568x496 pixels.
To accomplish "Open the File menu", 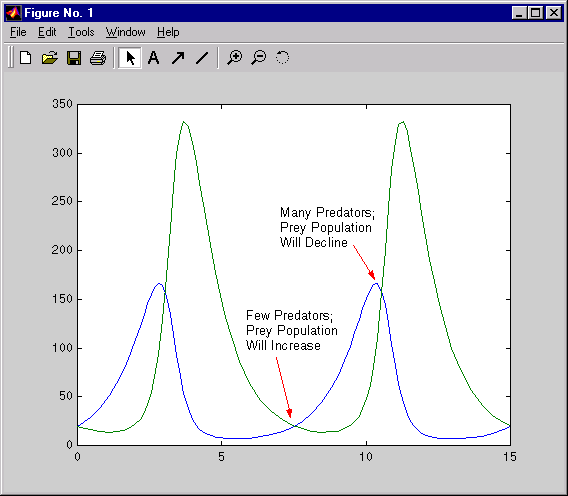I will tap(18, 32).
